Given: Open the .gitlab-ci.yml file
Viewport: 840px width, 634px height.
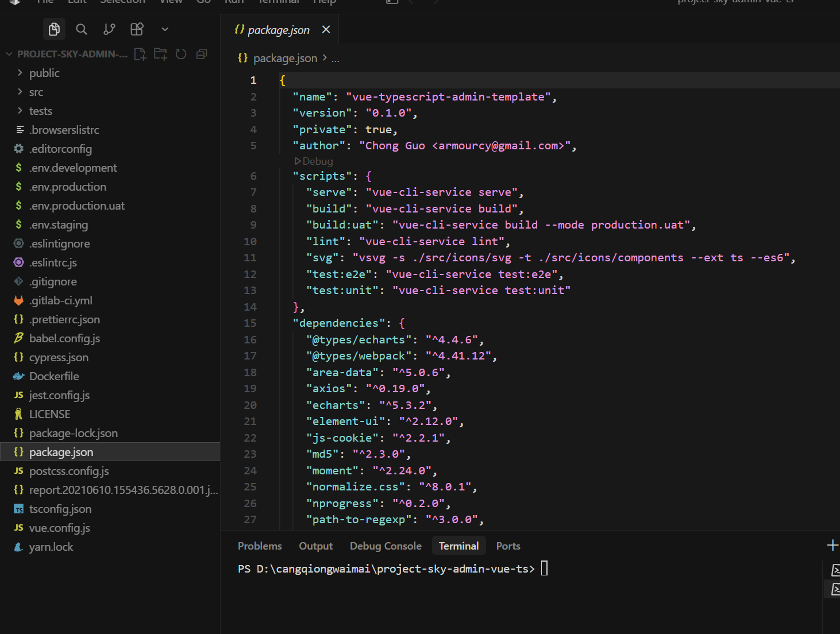Looking at the screenshot, I should [110, 300].
